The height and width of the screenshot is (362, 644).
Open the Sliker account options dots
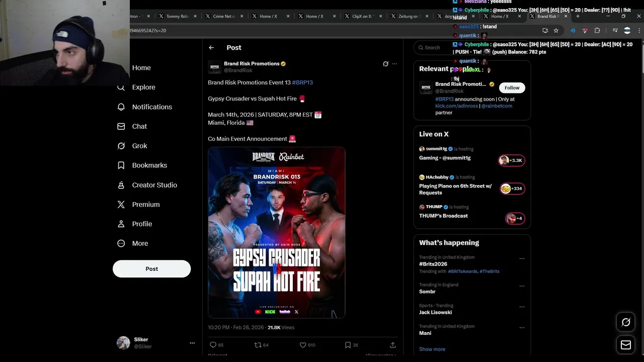pyautogui.click(x=192, y=343)
